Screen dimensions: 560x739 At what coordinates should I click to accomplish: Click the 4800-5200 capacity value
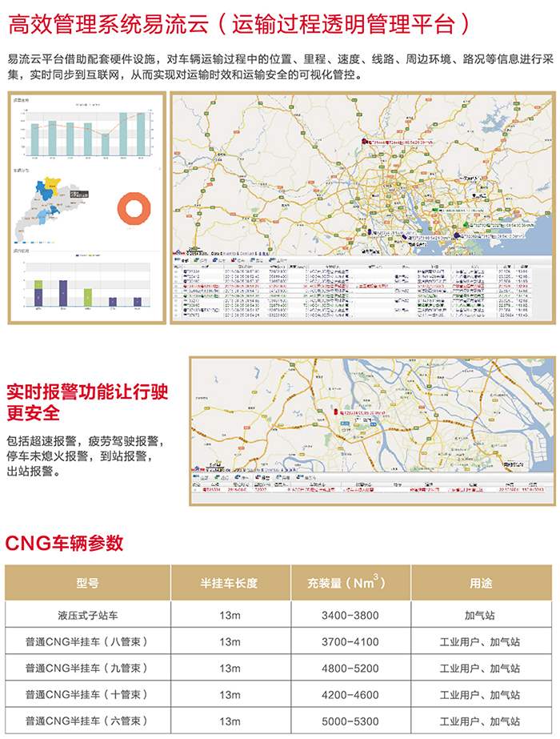[350, 668]
